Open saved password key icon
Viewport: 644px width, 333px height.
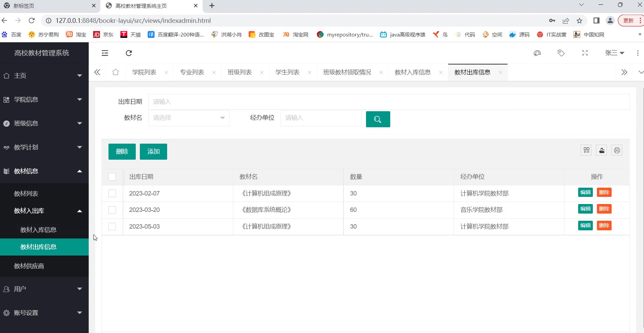pyautogui.click(x=552, y=20)
